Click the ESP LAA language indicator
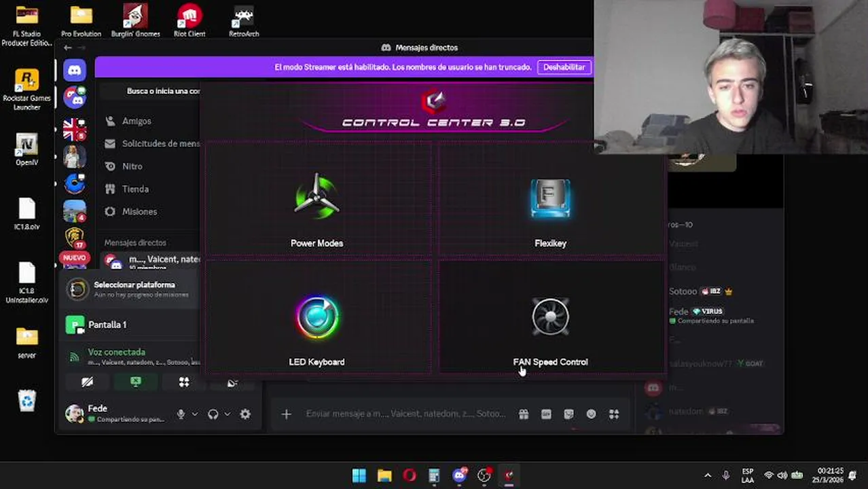This screenshot has width=868, height=489. pyautogui.click(x=748, y=475)
